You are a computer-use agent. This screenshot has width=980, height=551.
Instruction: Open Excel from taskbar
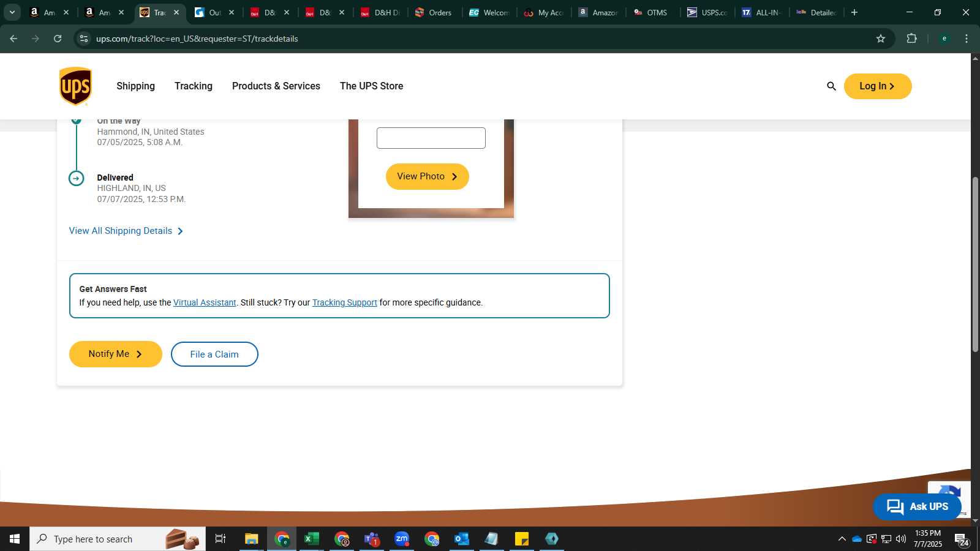(x=312, y=539)
